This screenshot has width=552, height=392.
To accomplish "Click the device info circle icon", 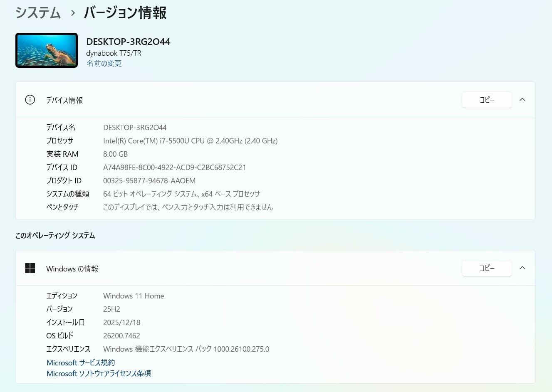I will (30, 100).
